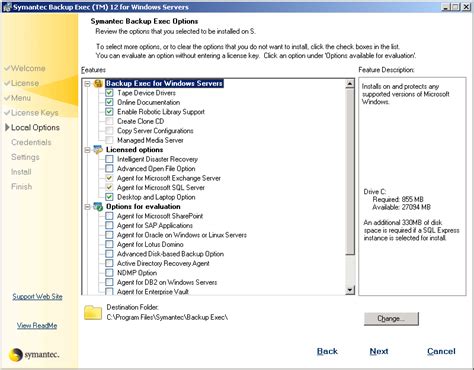474x370 pixels.
Task: Check the Intelligent Disaster Recovery option
Action: (109, 159)
